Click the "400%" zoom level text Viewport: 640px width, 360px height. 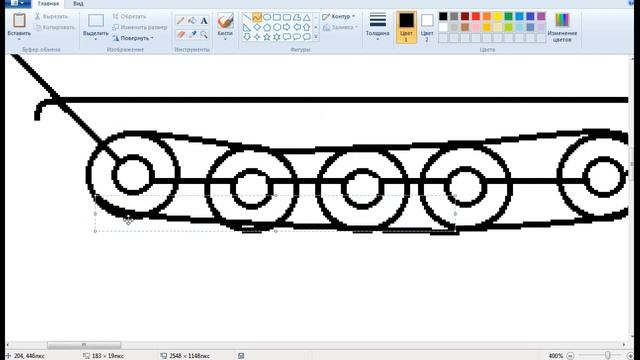tap(556, 356)
